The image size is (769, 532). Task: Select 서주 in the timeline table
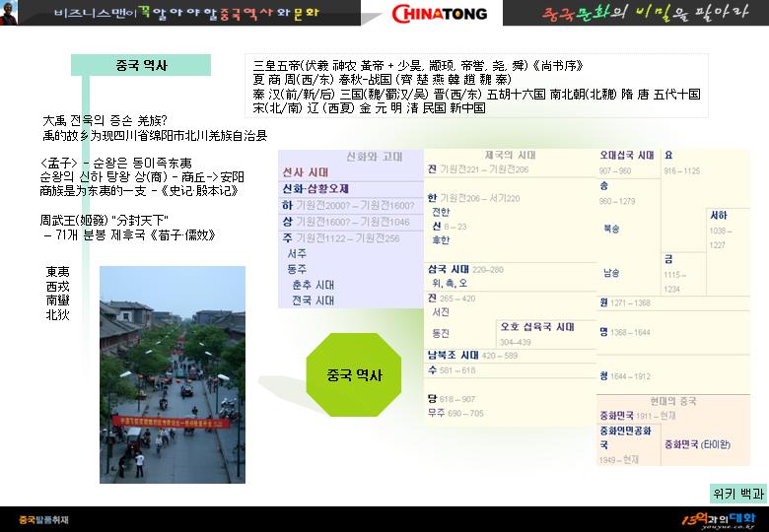(x=297, y=254)
